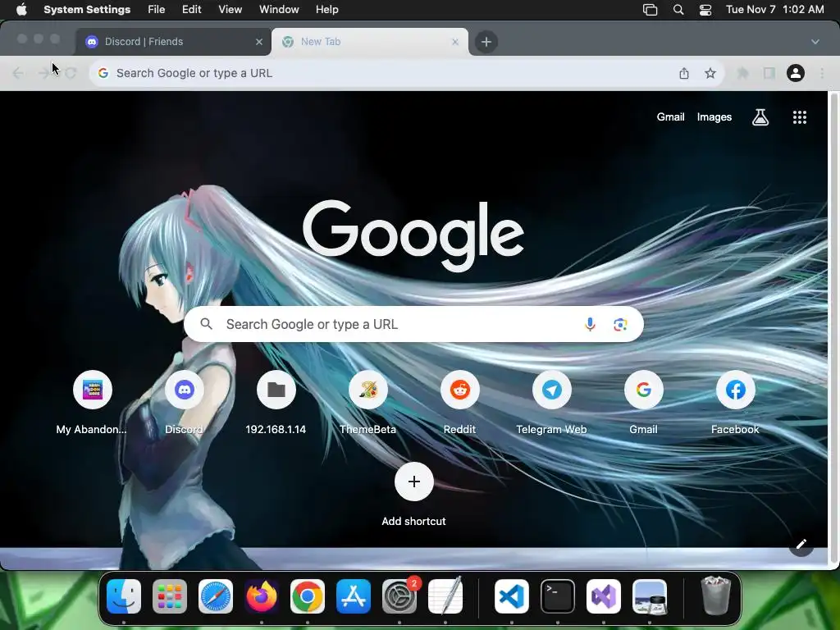Go back to the previous page

coord(18,73)
